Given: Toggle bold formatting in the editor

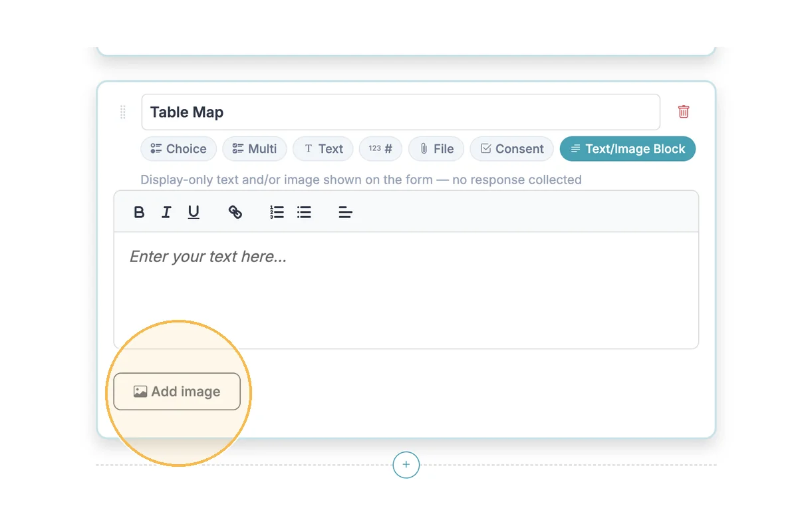Looking at the screenshot, I should (x=139, y=212).
